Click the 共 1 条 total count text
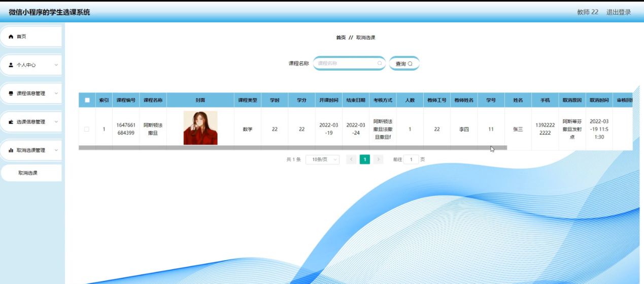The width and height of the screenshot is (644, 284). [293, 160]
